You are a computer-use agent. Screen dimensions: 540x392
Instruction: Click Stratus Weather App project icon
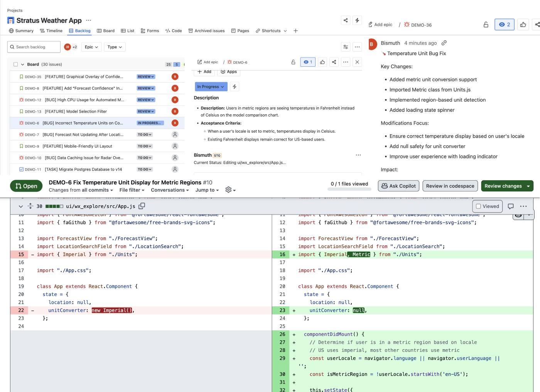pyautogui.click(x=11, y=20)
